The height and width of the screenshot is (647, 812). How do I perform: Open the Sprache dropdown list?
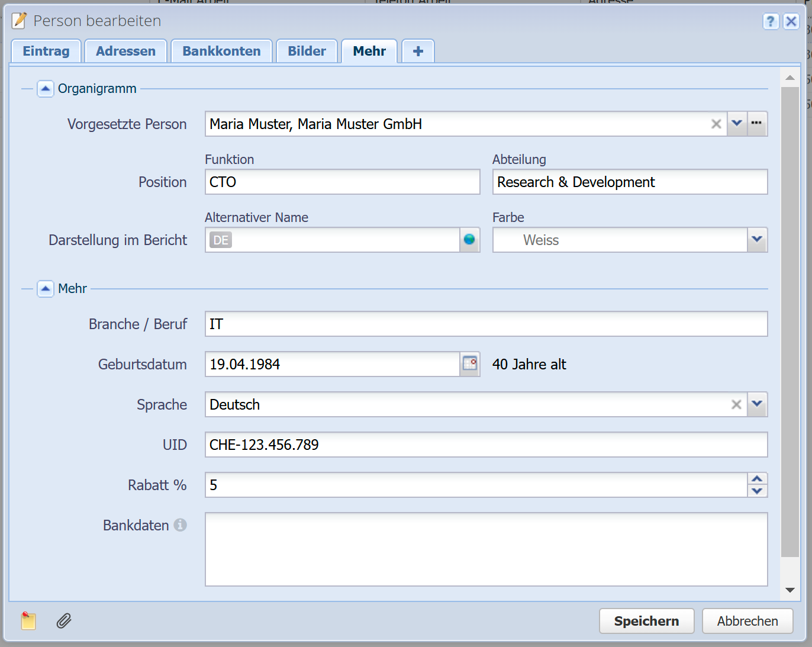pos(757,404)
